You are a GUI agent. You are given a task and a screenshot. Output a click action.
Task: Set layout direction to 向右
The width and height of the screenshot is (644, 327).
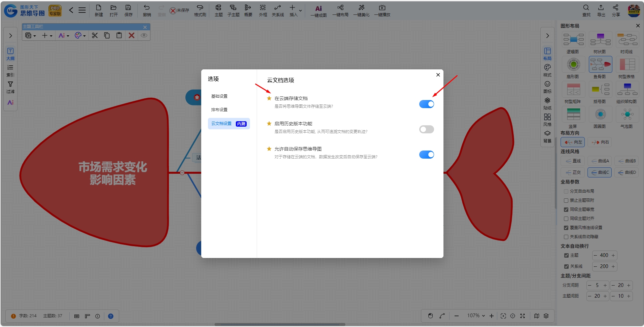[600, 142]
